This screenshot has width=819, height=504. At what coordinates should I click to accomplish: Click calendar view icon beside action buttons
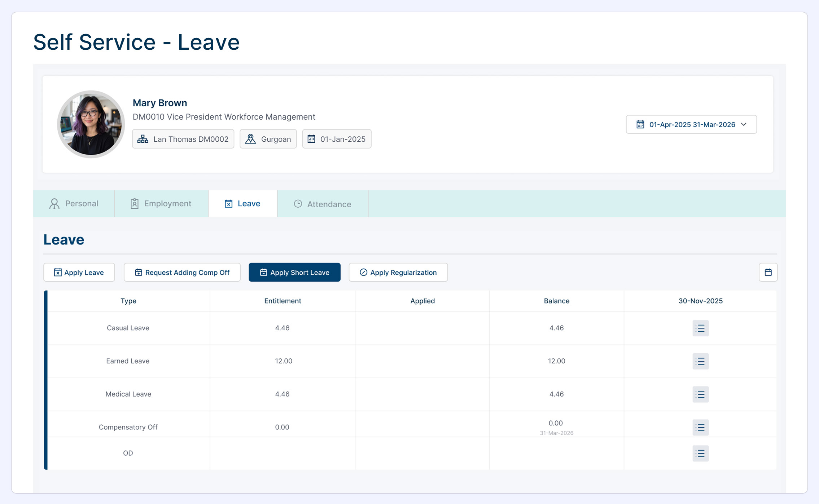pyautogui.click(x=768, y=272)
